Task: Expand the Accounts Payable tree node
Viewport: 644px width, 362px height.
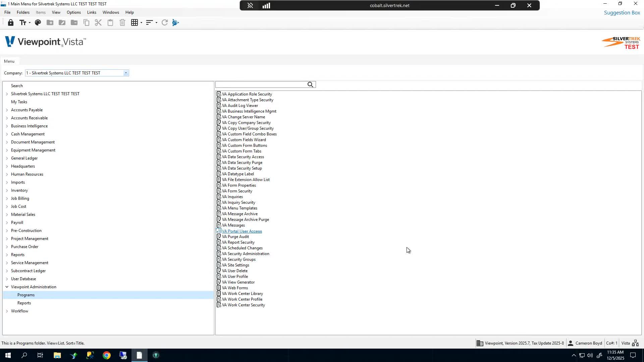Action: [7, 110]
